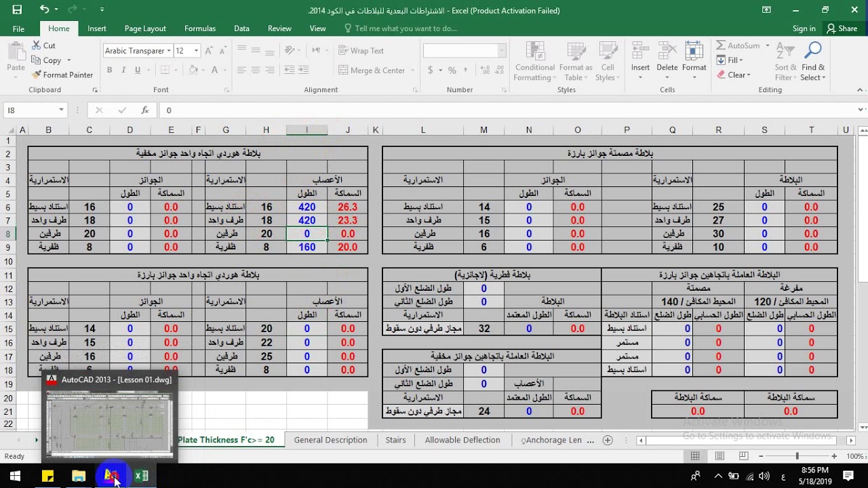Click the Cut scissors icon
The image size is (868, 488).
coord(37,45)
